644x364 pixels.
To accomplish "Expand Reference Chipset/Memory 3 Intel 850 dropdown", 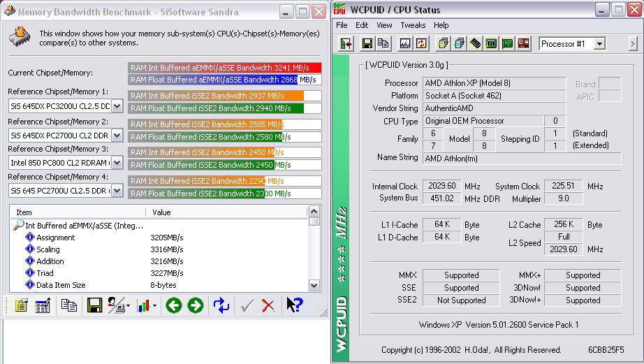I will click(x=117, y=163).
